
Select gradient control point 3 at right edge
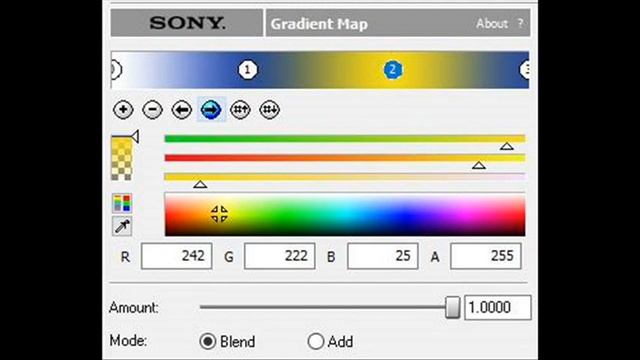pos(525,70)
